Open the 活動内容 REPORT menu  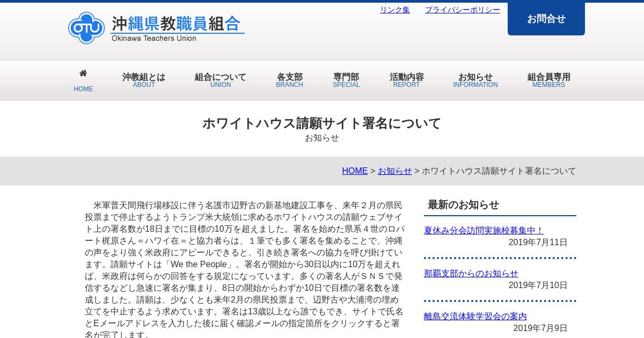coord(407,80)
